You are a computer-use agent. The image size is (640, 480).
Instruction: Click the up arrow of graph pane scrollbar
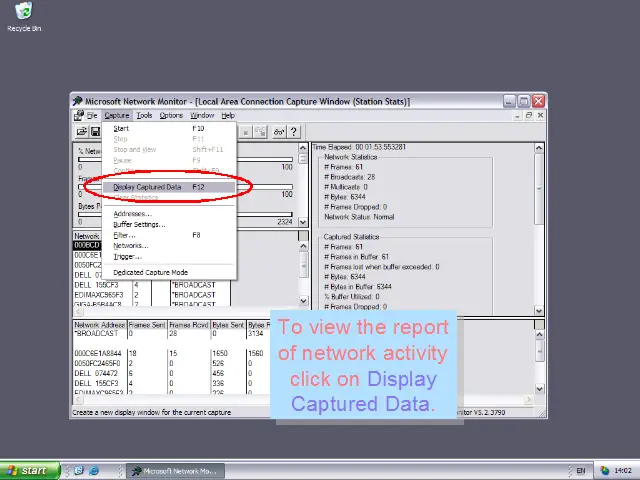pos(303,148)
